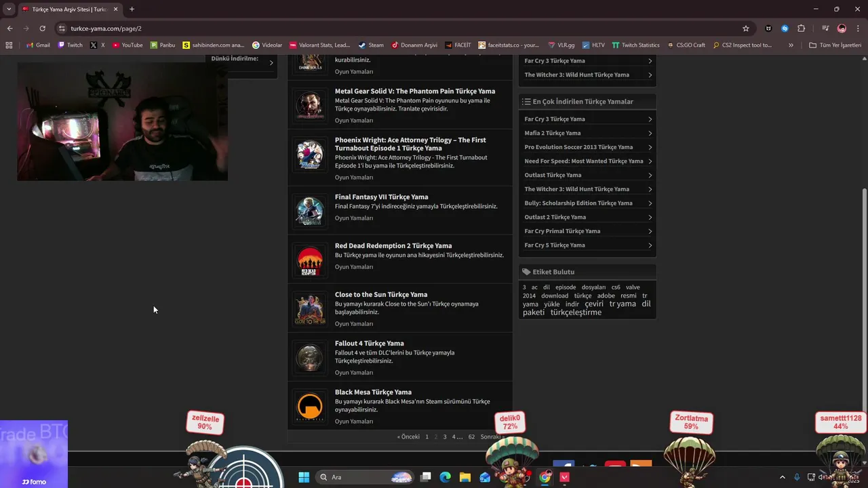
Task: Click the taskbar Ara search box
Action: pyautogui.click(x=365, y=477)
